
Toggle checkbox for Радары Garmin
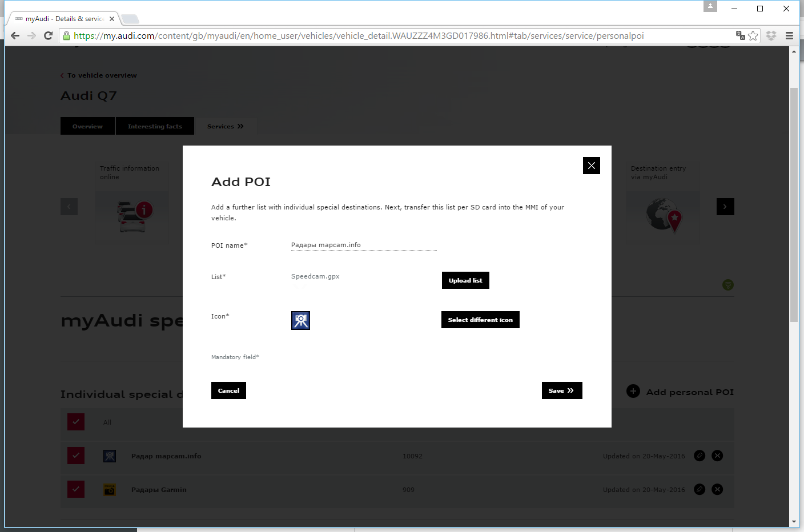pyautogui.click(x=76, y=489)
